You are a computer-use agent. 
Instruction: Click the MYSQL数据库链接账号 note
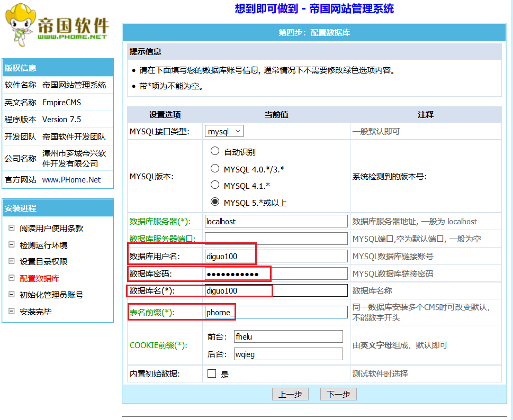393,256
